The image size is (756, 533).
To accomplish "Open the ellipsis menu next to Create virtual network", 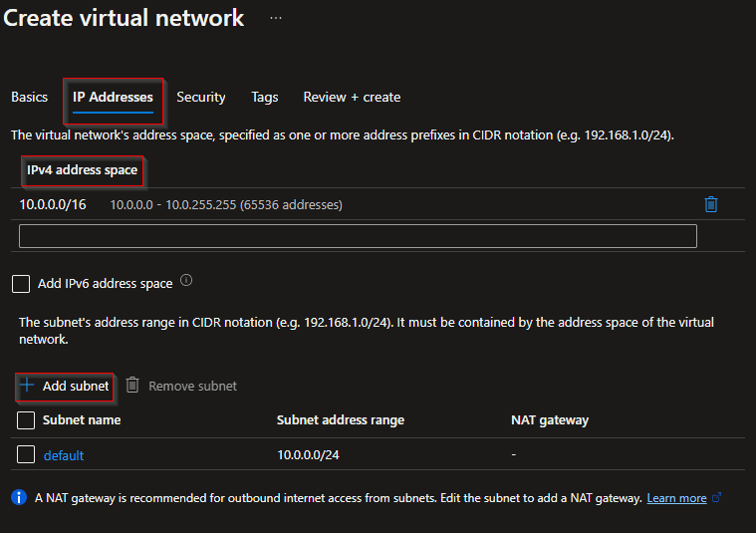I will click(276, 18).
